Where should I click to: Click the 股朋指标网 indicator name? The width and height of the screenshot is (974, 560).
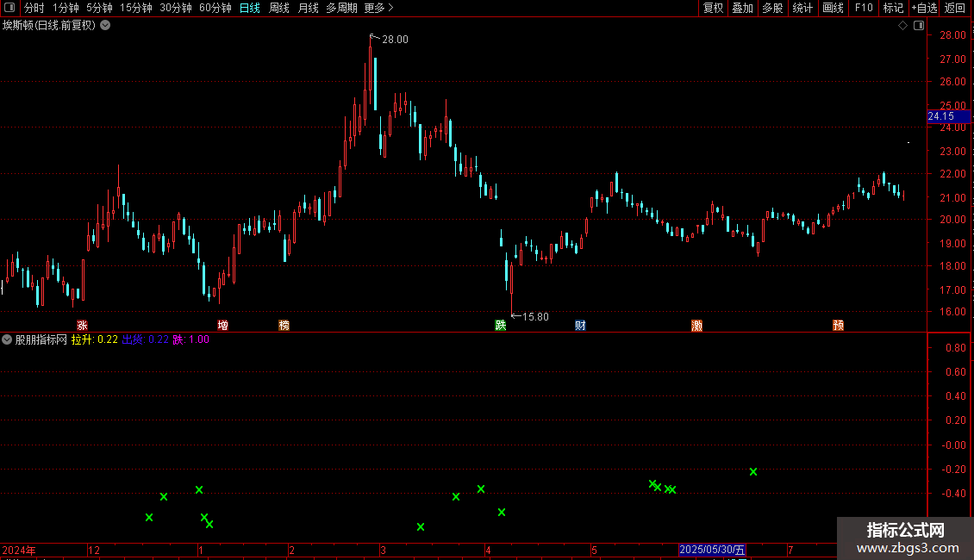pos(41,339)
